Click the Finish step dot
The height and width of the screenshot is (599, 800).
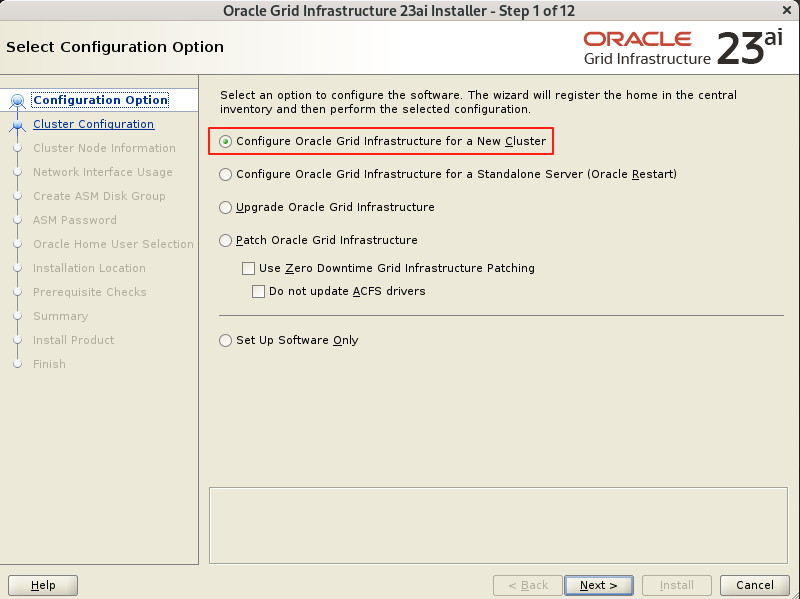coord(18,364)
